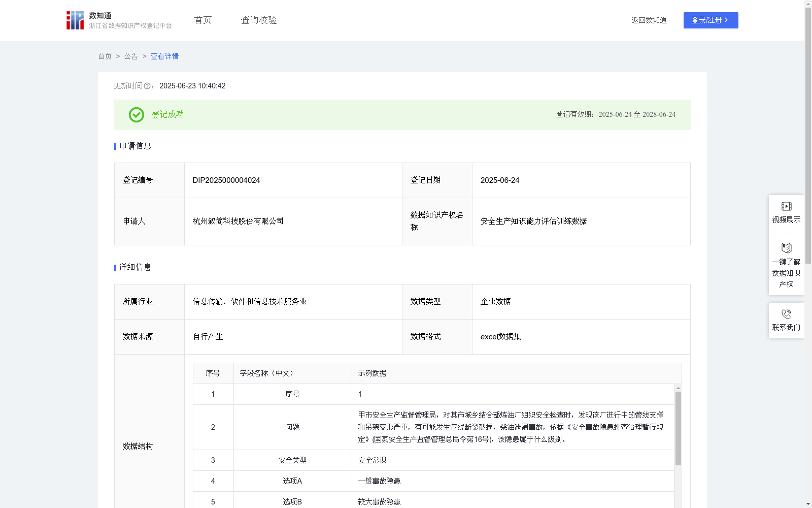This screenshot has height=508, width=812.
Task: Click the 数知通 platform logo
Action: point(119,20)
